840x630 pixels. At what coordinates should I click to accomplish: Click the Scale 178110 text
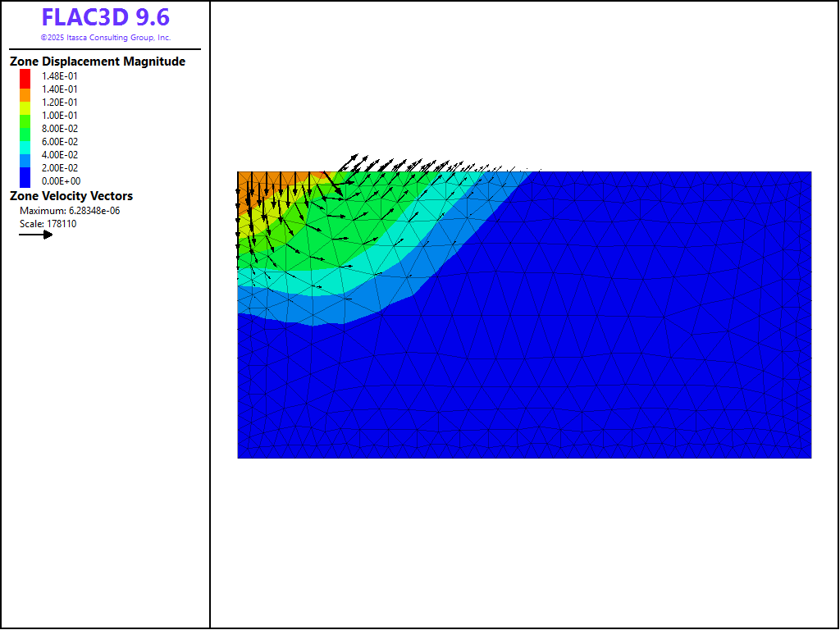48,224
